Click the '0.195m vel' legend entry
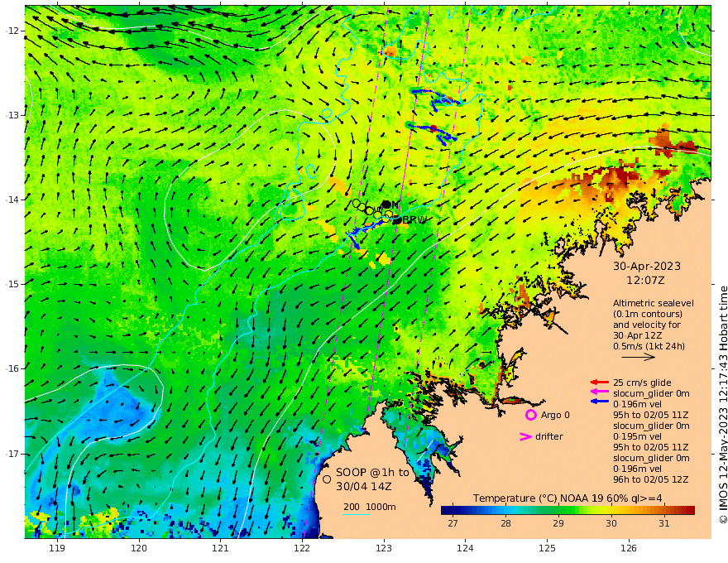728x563 pixels. [x=637, y=436]
